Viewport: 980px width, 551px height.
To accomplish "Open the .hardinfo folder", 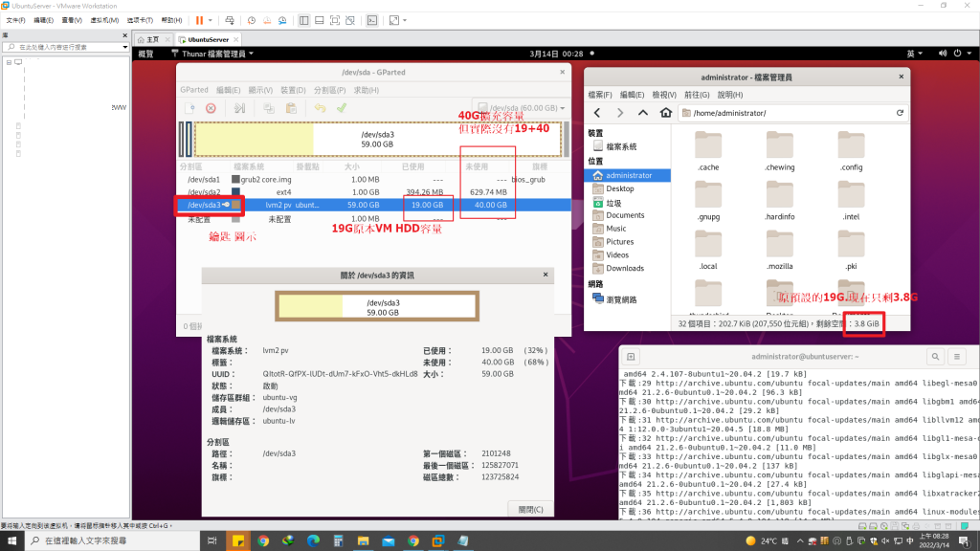I will [x=779, y=200].
